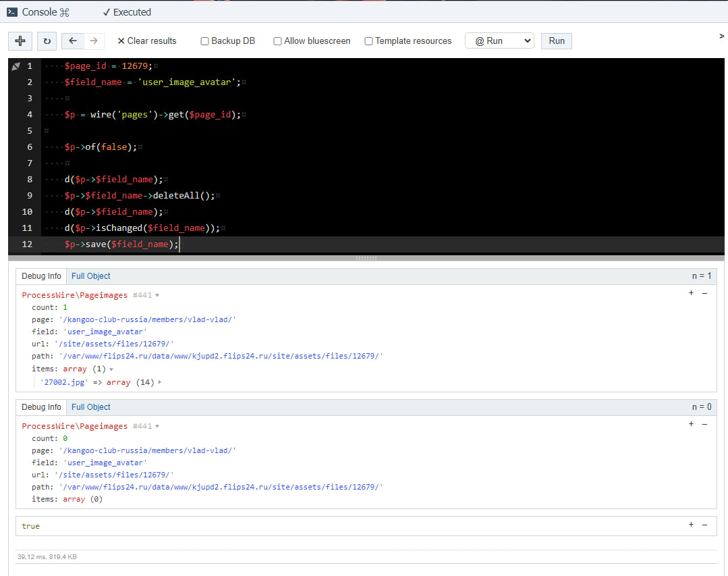The height and width of the screenshot is (576, 728).
Task: Reload the console code with the refresh icon
Action: pos(47,41)
